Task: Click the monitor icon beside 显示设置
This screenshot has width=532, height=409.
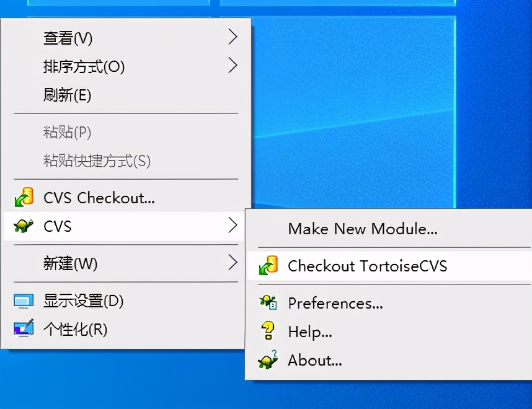Action: click(x=25, y=301)
